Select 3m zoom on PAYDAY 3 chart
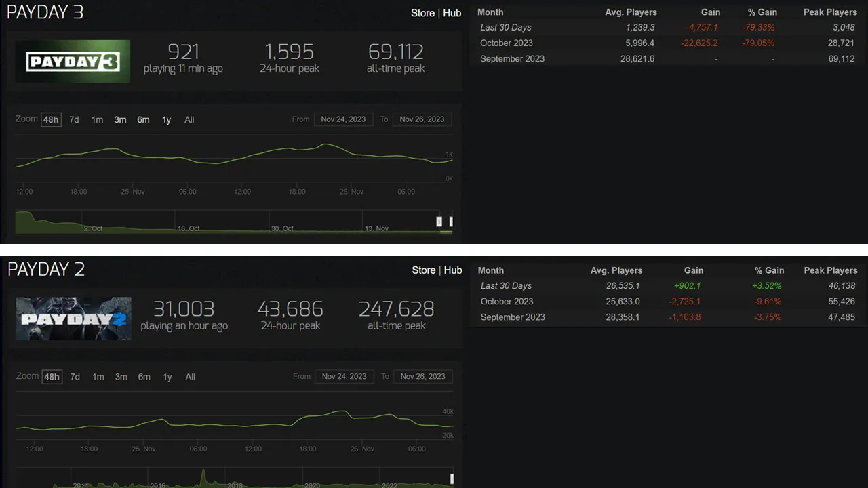Screen dimensions: 868x488 [x=120, y=120]
